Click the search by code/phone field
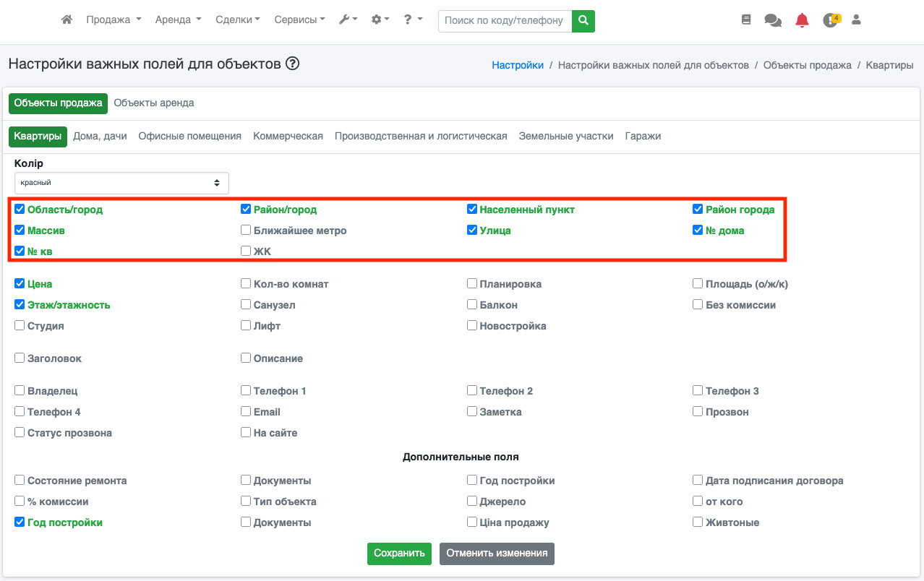Image resolution: width=924 pixels, height=581 pixels. [504, 21]
